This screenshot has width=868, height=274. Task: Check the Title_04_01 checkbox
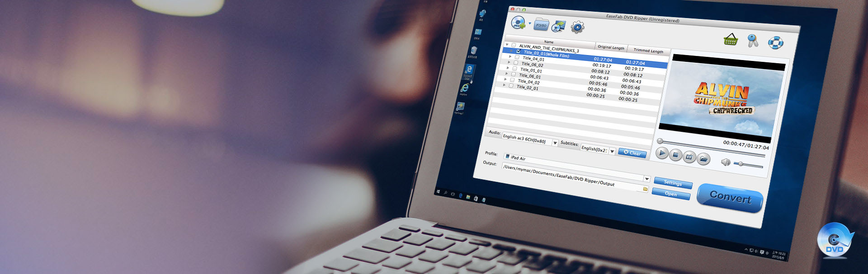pyautogui.click(x=517, y=57)
